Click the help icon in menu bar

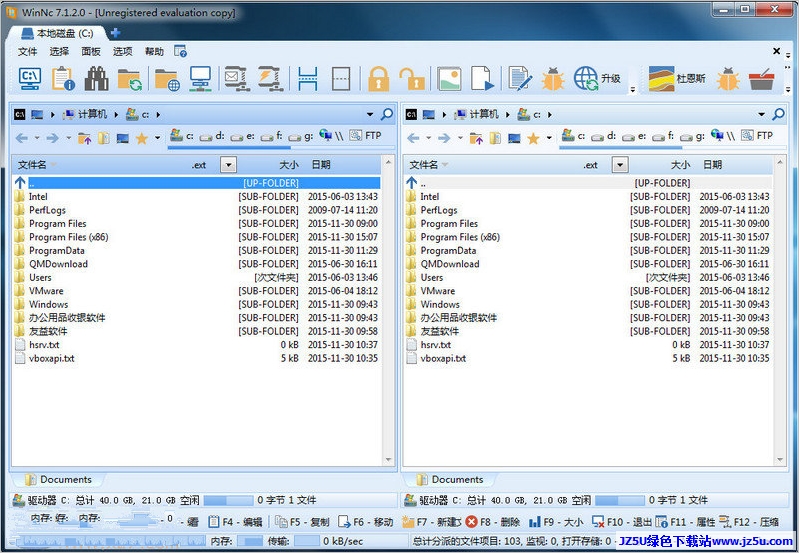click(x=180, y=51)
